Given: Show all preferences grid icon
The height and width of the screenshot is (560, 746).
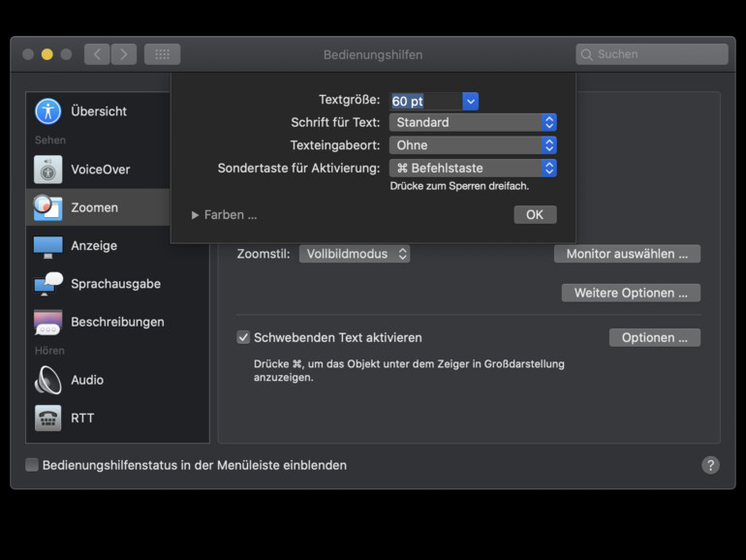Looking at the screenshot, I should point(162,54).
